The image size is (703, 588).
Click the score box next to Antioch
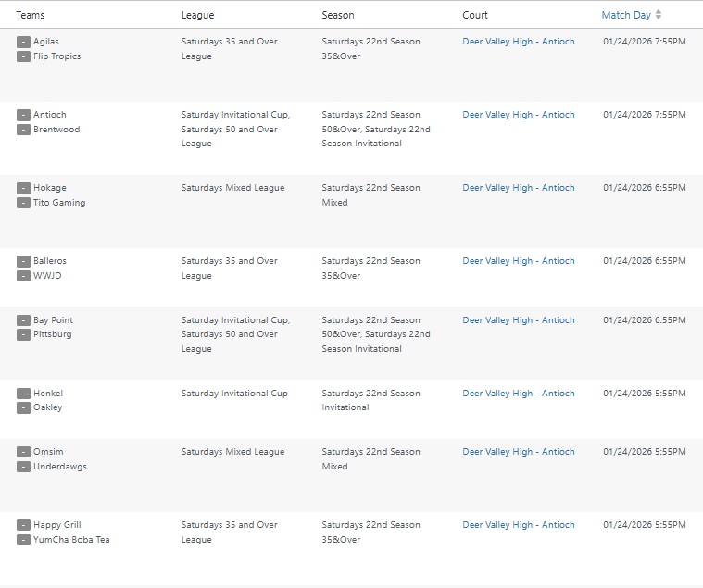pos(23,115)
